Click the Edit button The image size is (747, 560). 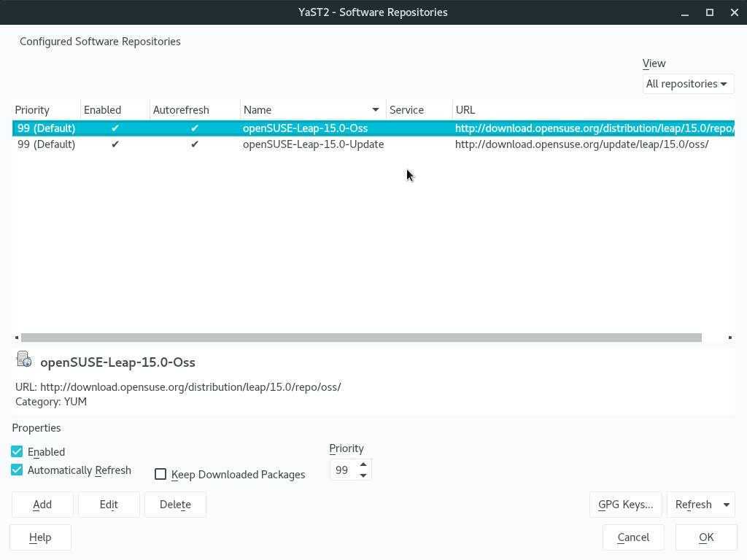pos(109,505)
